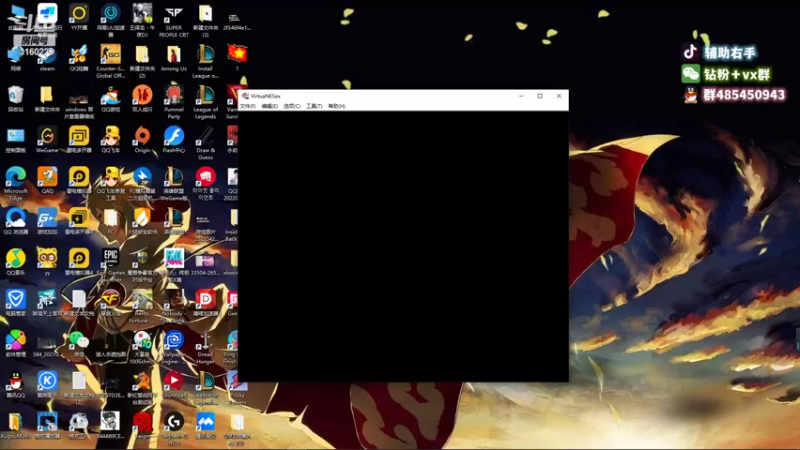Select the Among Us desktop icon
The width and height of the screenshot is (800, 450).
click(x=173, y=58)
